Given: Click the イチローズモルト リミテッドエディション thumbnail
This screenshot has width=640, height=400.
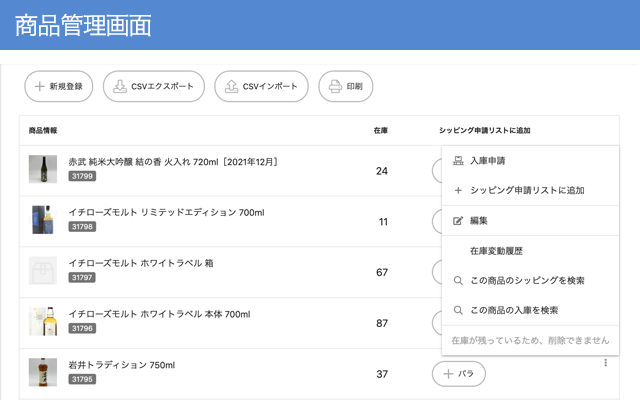Looking at the screenshot, I should click(43, 220).
